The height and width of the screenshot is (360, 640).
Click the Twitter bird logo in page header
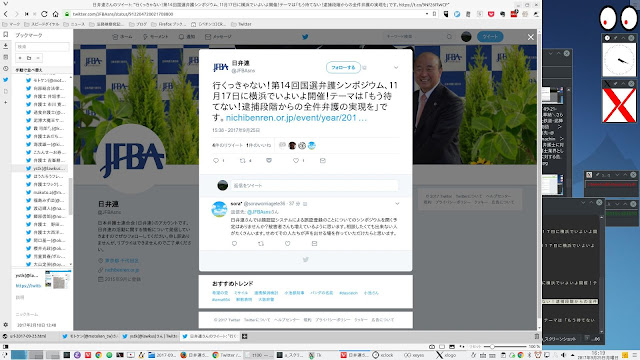(x=305, y=37)
